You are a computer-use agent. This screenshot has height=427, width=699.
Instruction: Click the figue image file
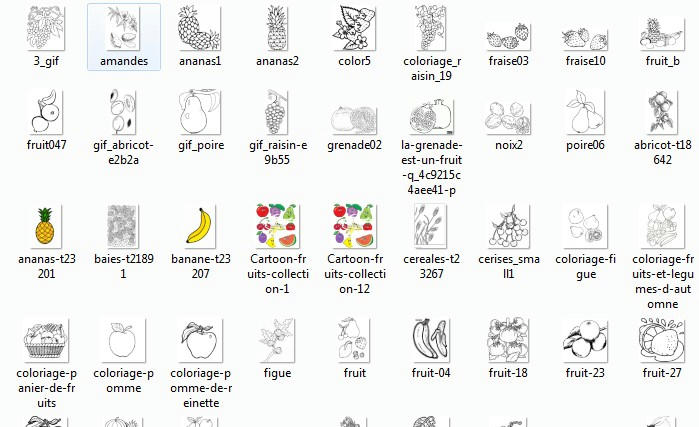(x=275, y=340)
